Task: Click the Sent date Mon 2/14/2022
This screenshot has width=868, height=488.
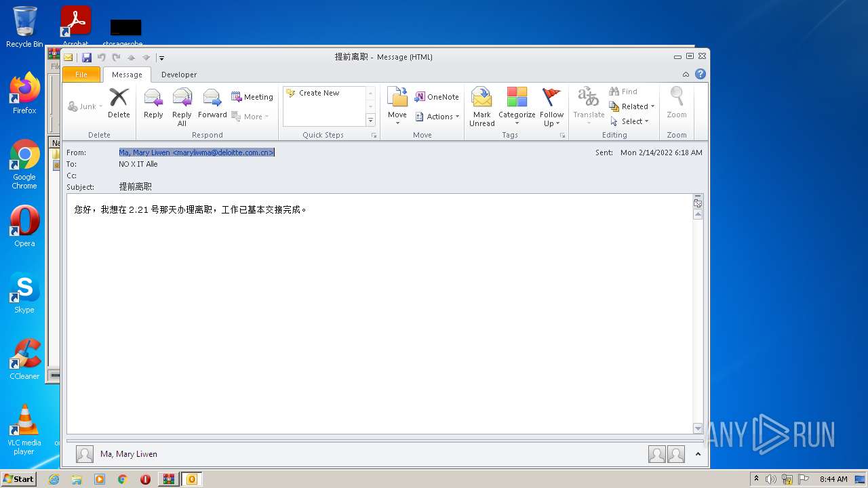Action: [661, 152]
